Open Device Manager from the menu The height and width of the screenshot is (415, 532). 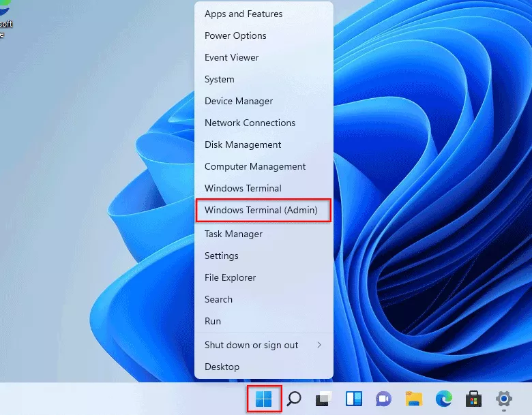239,101
